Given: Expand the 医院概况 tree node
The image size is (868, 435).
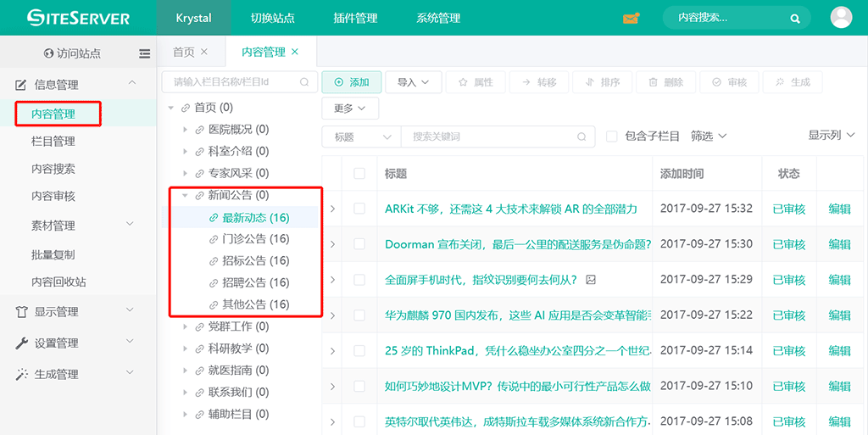Looking at the screenshot, I should [186, 130].
